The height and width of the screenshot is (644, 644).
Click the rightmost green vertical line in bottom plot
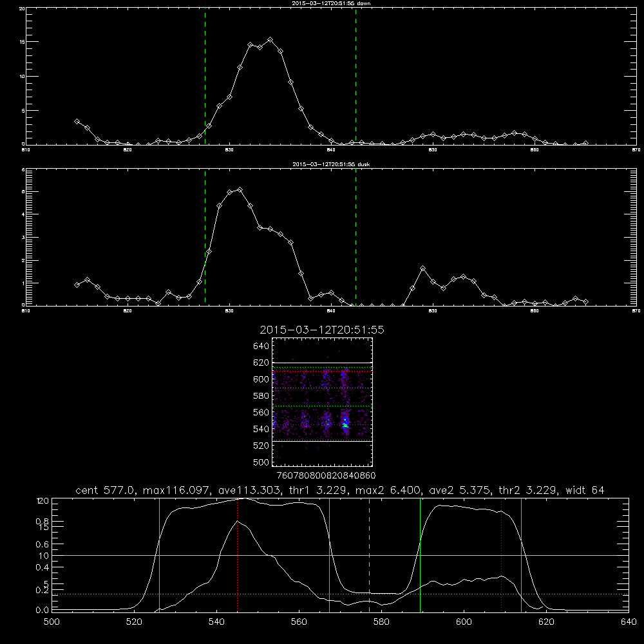tap(521, 555)
